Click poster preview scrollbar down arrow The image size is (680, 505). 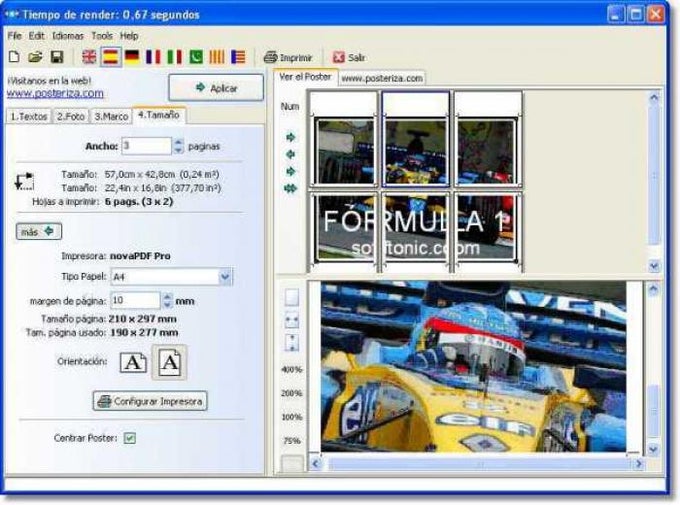pos(654,266)
